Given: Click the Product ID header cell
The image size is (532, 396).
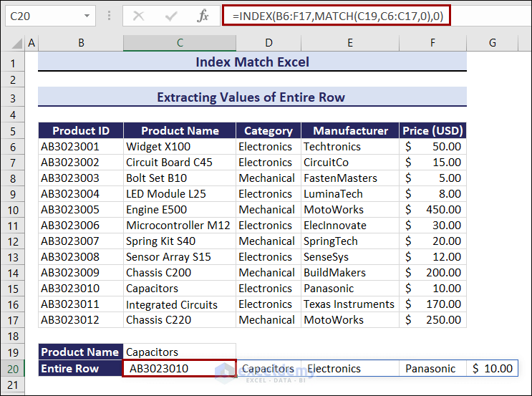Looking at the screenshot, I should coord(81,130).
